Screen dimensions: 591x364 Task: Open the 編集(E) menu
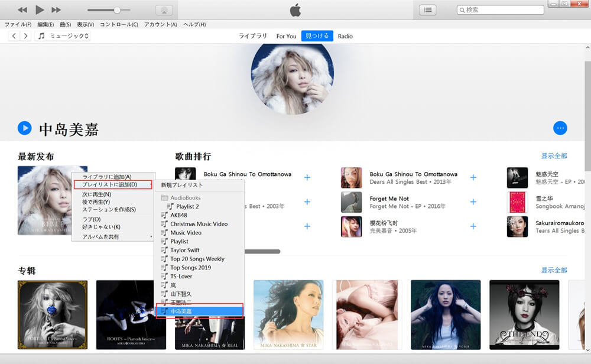coord(46,24)
